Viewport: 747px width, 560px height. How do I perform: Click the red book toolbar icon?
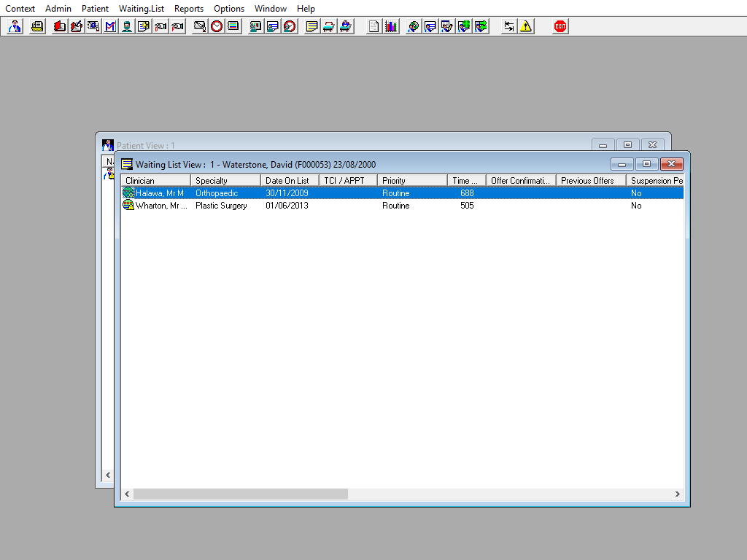pyautogui.click(x=60, y=26)
